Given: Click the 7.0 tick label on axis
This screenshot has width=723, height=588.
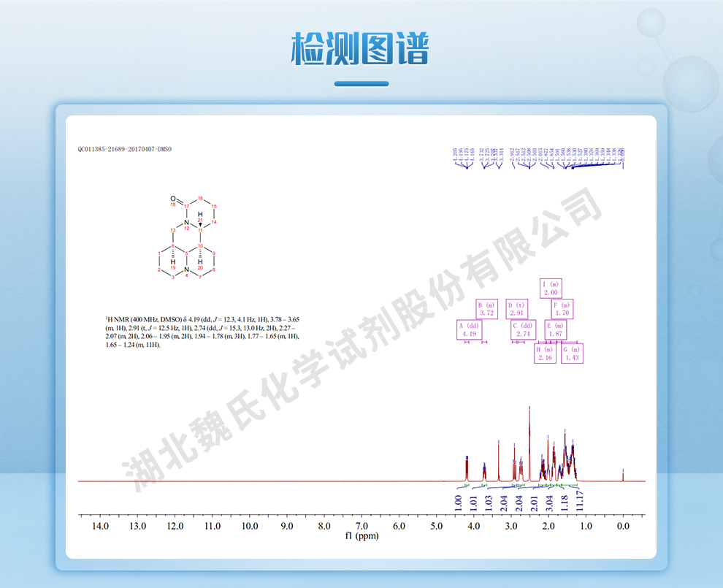Looking at the screenshot, I should 361,525.
